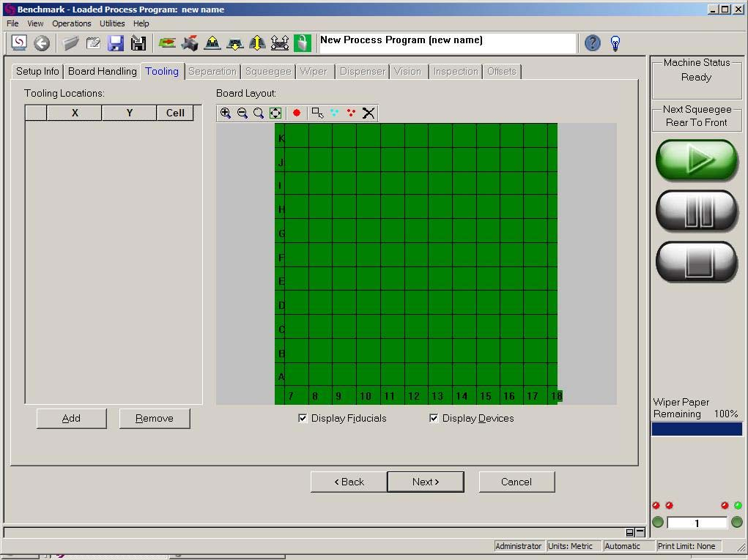
Task: Click the edit notepad toolbar icon
Action: [93, 43]
